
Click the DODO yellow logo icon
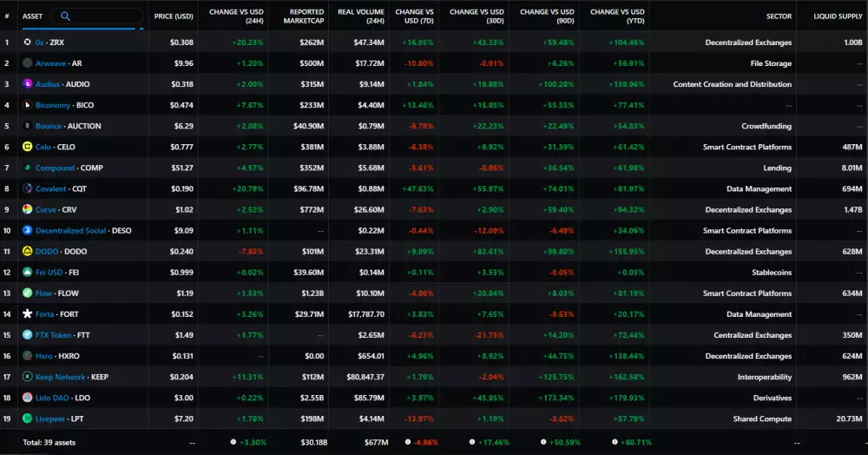click(27, 251)
